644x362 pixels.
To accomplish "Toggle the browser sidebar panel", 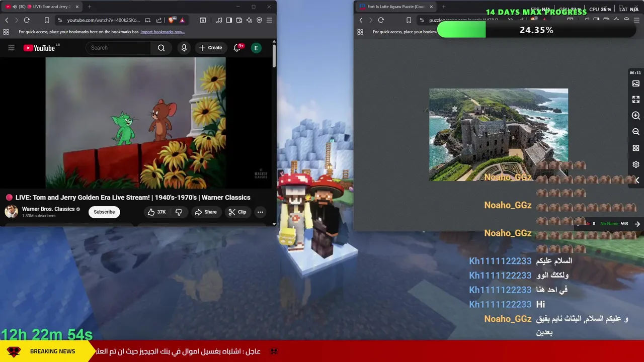I will point(229,20).
